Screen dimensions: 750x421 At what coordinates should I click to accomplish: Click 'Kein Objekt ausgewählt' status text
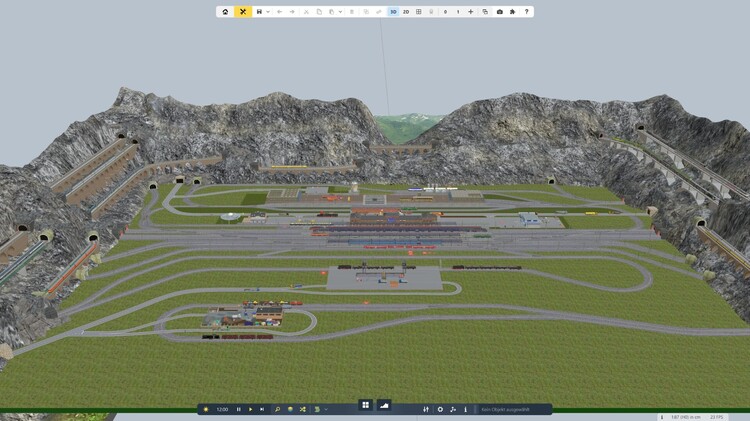coord(506,410)
